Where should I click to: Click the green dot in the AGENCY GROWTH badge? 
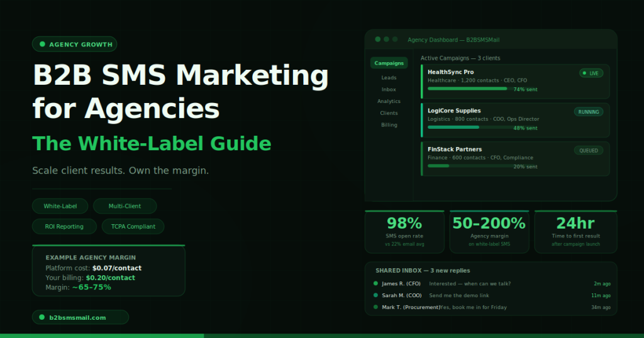42,44
